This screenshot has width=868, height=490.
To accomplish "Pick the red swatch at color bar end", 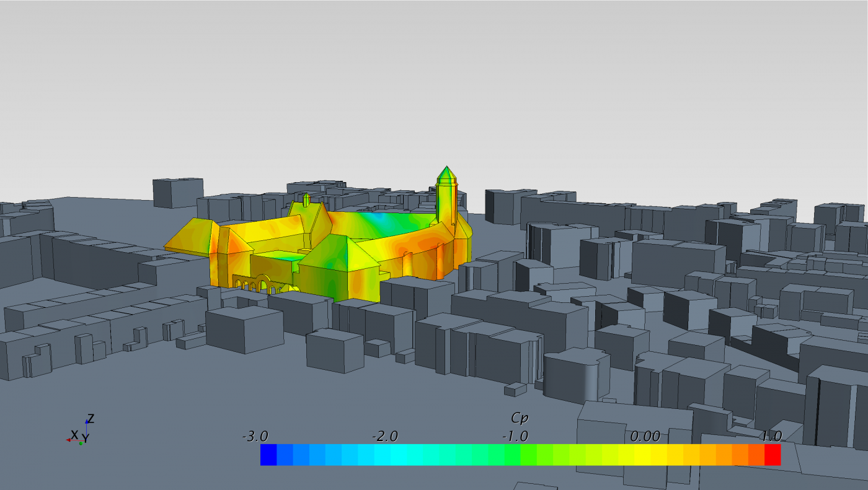I will click(x=773, y=455).
